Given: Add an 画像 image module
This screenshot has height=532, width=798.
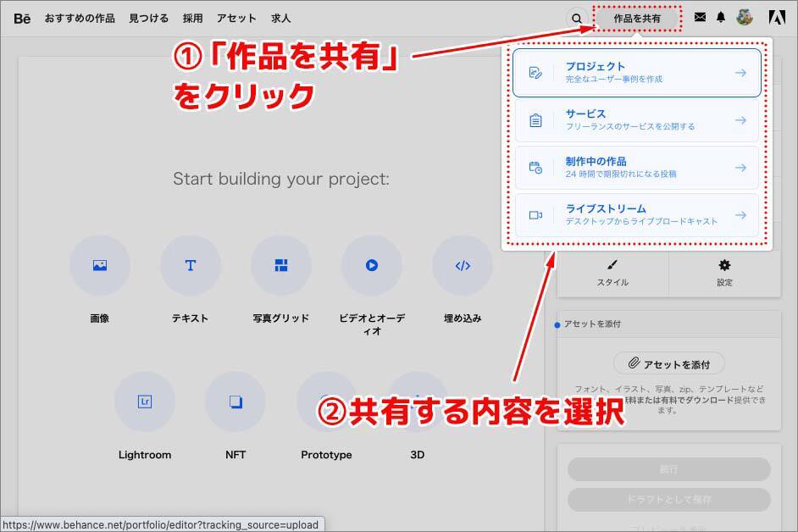Looking at the screenshot, I should [100, 265].
